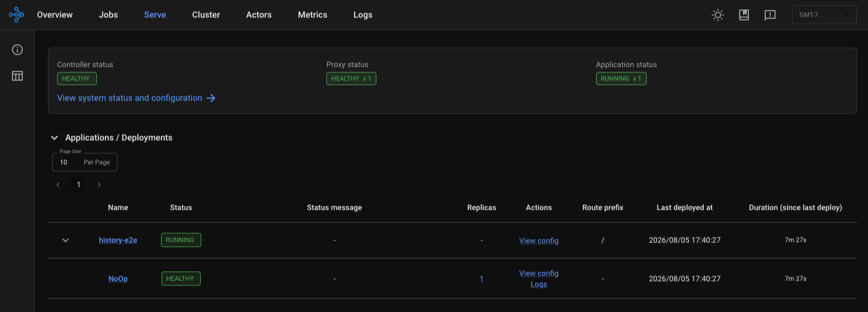Toggle light/dark theme sun icon
The height and width of the screenshot is (312, 868).
click(718, 15)
